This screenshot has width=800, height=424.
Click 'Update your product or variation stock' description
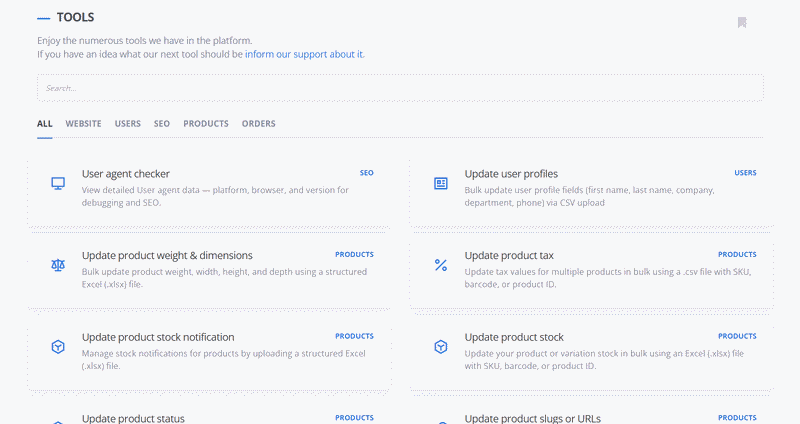[604, 360]
